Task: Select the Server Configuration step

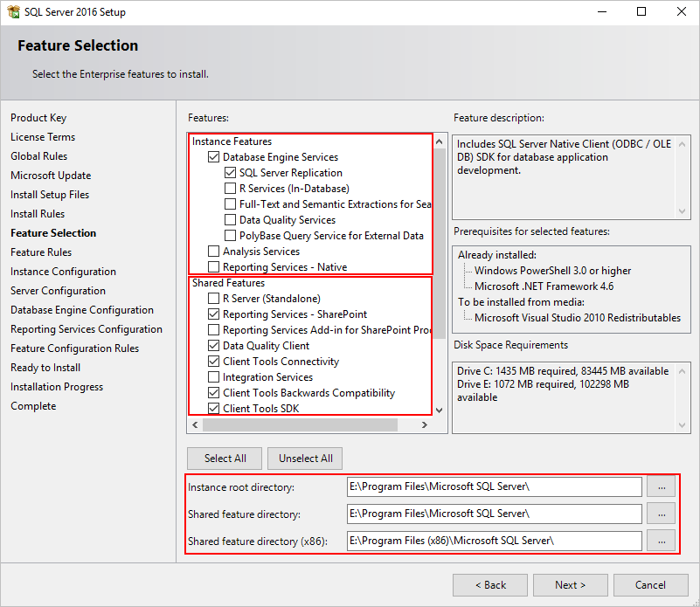Action: tap(58, 291)
